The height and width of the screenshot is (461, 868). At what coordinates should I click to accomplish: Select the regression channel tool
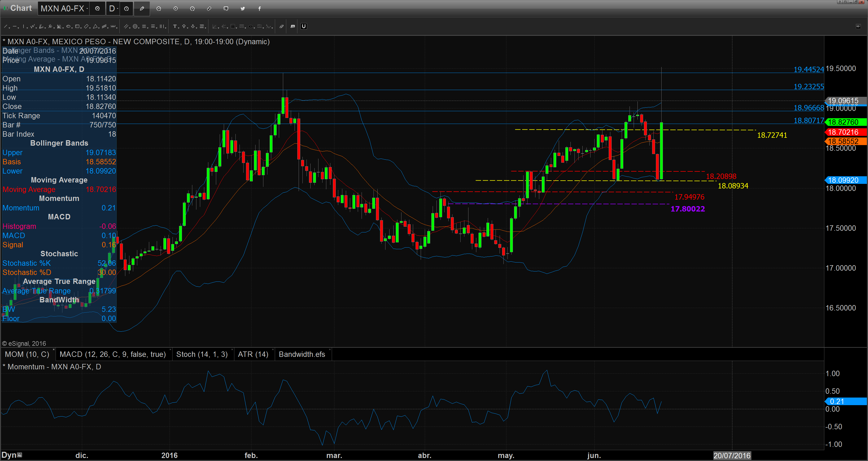click(x=104, y=26)
